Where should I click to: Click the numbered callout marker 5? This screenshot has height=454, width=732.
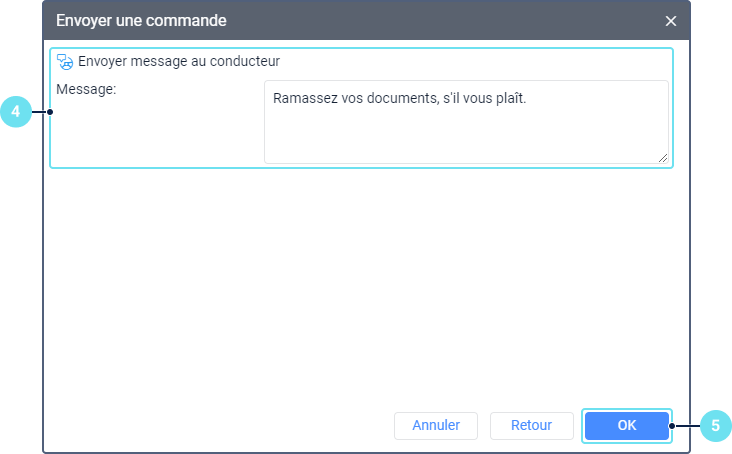715,425
